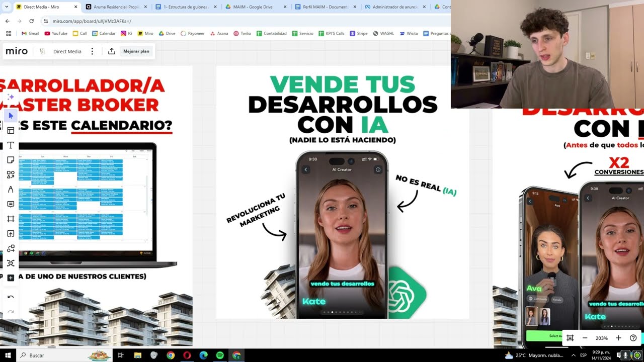
Task: Open the diagramming shapes tool
Action: [11, 248]
